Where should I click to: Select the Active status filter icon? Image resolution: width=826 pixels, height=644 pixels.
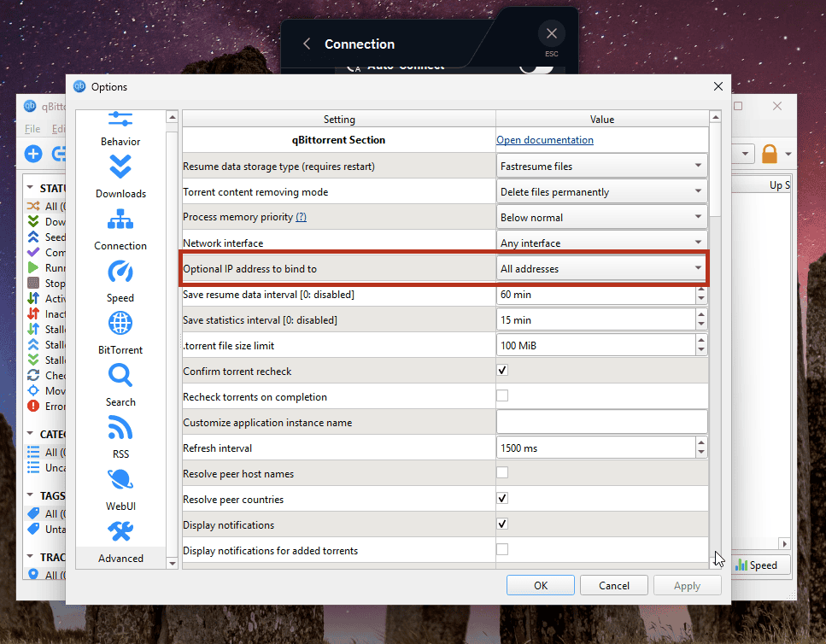[x=33, y=298]
